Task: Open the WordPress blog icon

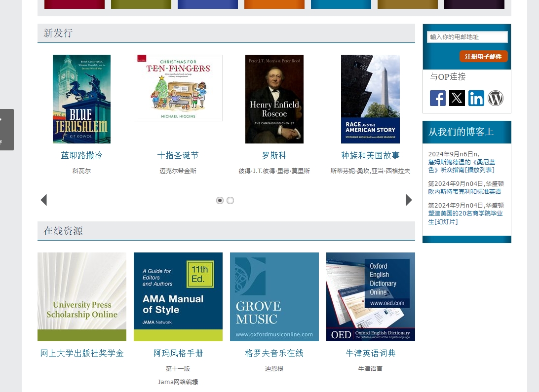Action: 496,98
